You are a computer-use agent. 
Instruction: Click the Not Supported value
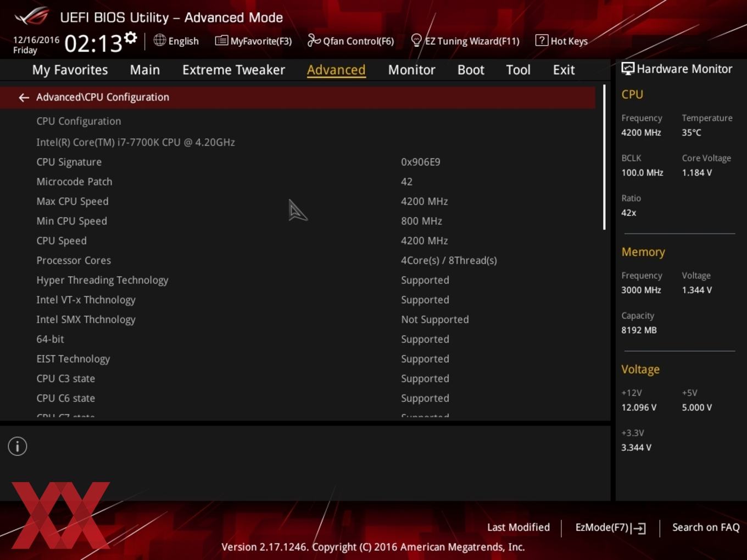[x=435, y=320]
